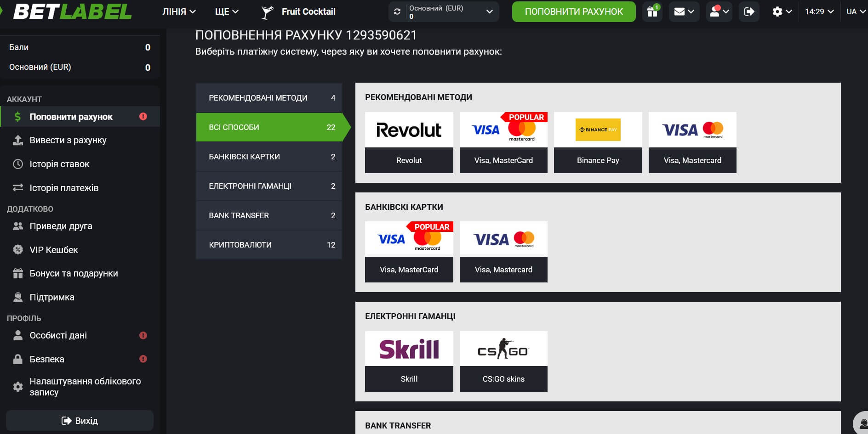Select the ЕЛЕКТРОННІ ГАМАНЦІ tab
Viewport: 868px width, 434px height.
(x=269, y=186)
